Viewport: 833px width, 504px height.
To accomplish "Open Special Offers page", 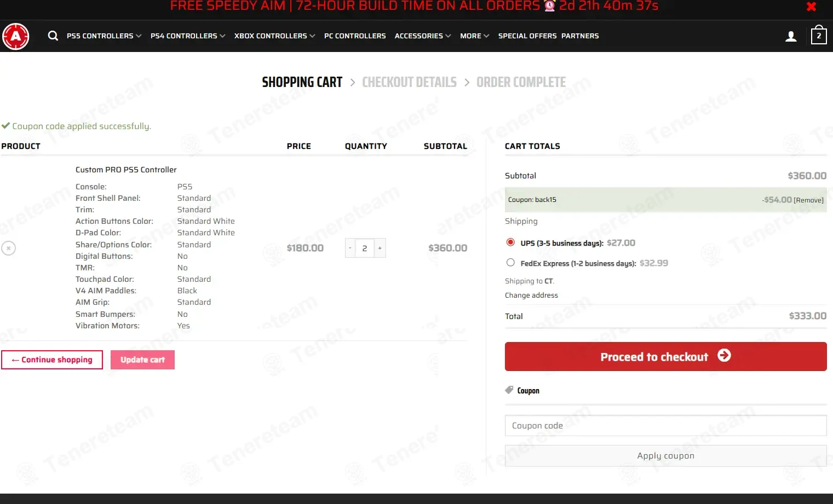I will click(527, 36).
